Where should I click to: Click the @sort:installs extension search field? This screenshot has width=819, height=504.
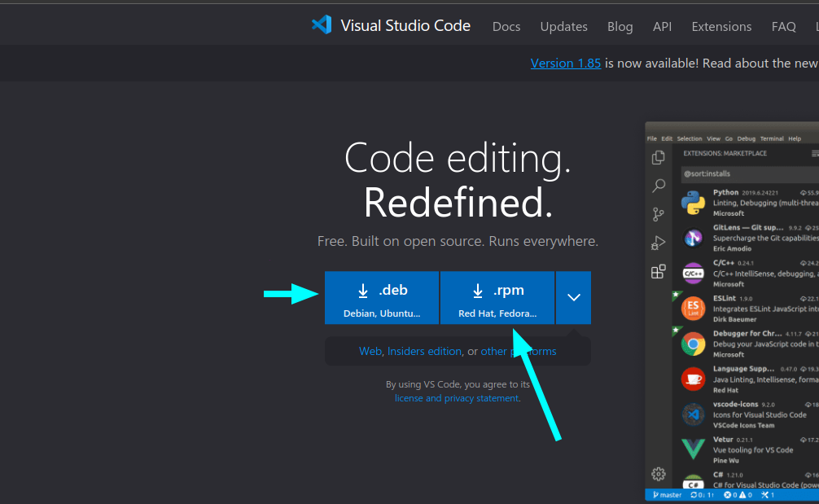[750, 174]
